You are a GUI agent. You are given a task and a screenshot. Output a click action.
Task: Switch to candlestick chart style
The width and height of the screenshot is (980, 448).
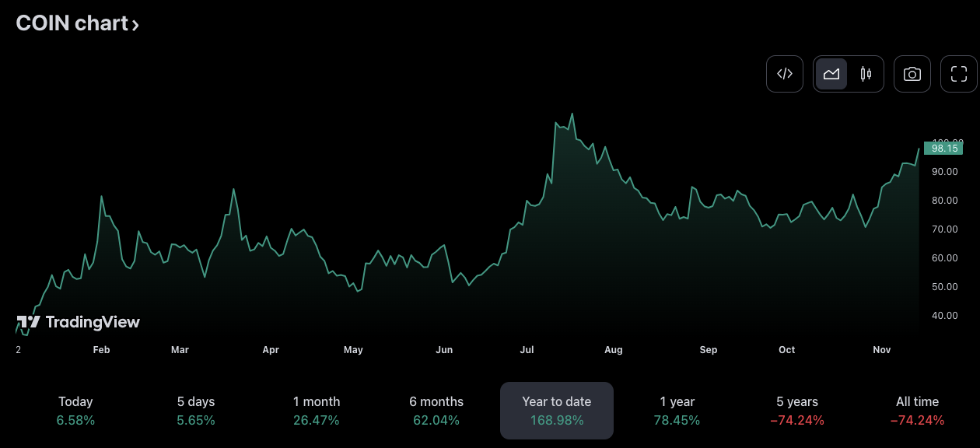click(x=866, y=74)
